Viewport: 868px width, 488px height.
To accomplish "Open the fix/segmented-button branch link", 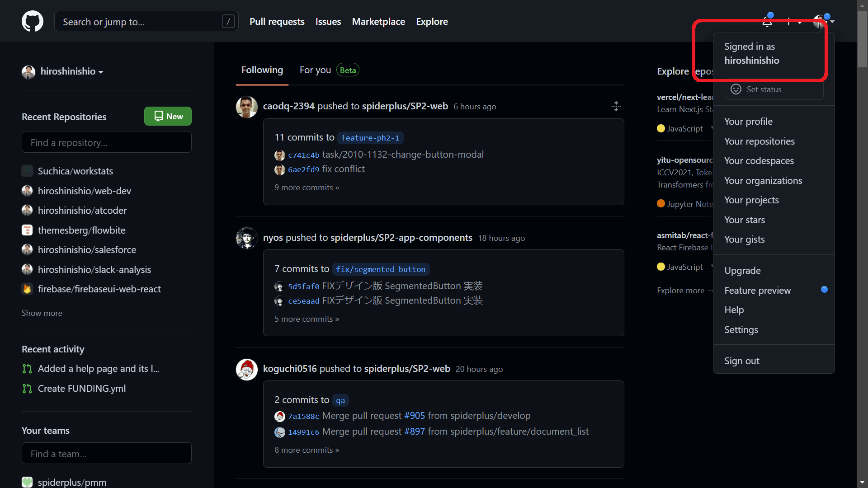I will pos(381,269).
